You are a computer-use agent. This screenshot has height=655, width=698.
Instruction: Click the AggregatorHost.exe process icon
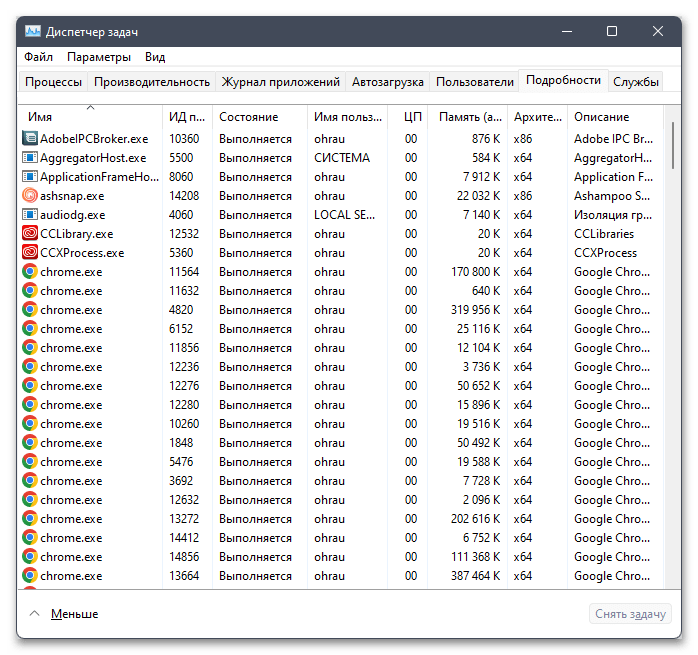[x=30, y=158]
